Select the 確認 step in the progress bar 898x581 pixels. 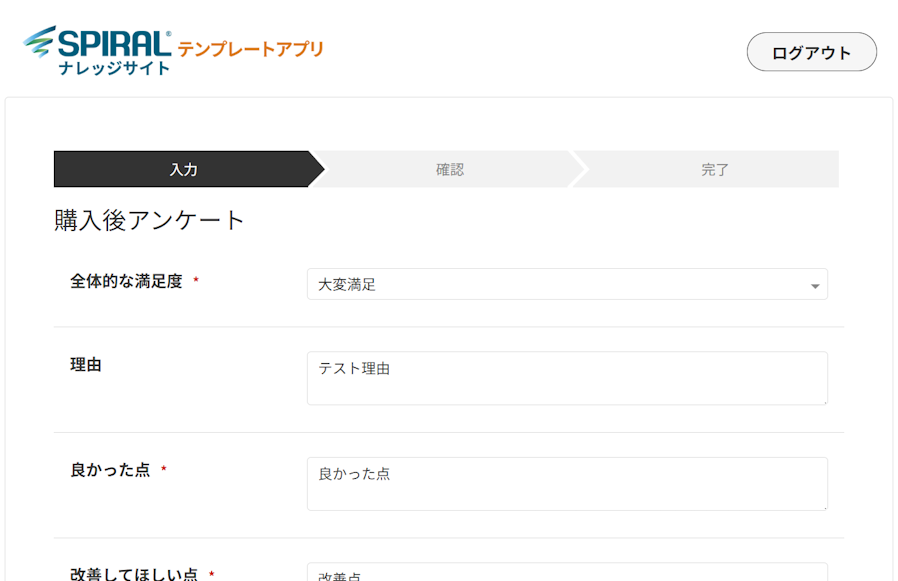click(449, 170)
